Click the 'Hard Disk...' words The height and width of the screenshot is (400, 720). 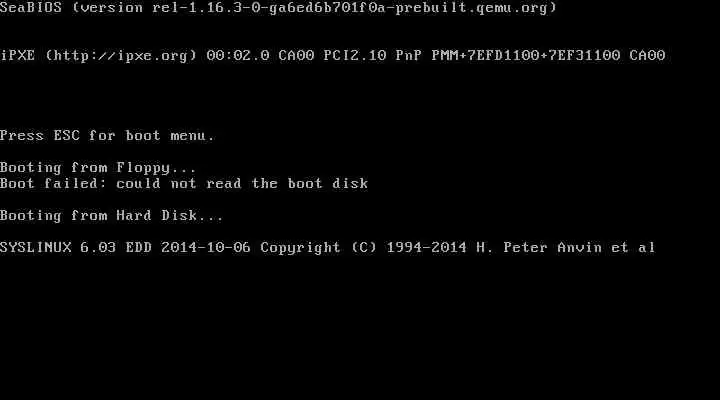170,216
